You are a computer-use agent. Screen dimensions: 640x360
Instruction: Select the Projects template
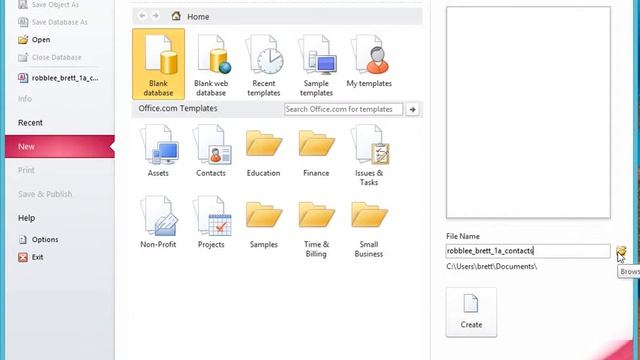click(211, 222)
